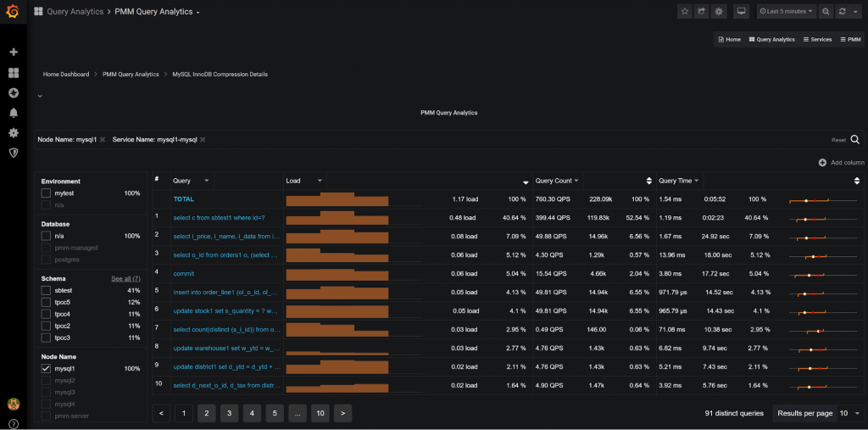Viewport: 868px width, 430px height.
Task: Click the Add column button
Action: [x=841, y=162]
